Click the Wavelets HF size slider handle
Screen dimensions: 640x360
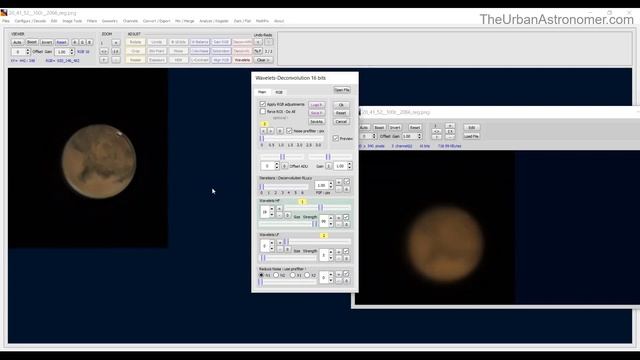coord(320,207)
